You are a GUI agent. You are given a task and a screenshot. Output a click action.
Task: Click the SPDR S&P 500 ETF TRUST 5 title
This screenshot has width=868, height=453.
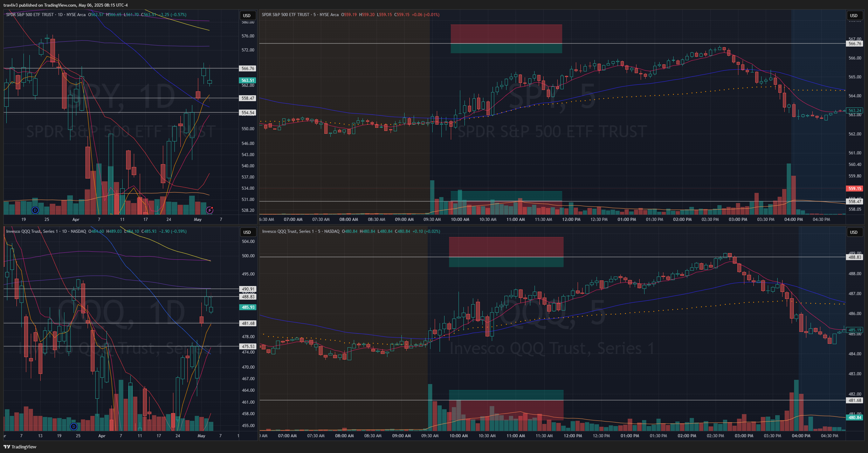pos(300,15)
